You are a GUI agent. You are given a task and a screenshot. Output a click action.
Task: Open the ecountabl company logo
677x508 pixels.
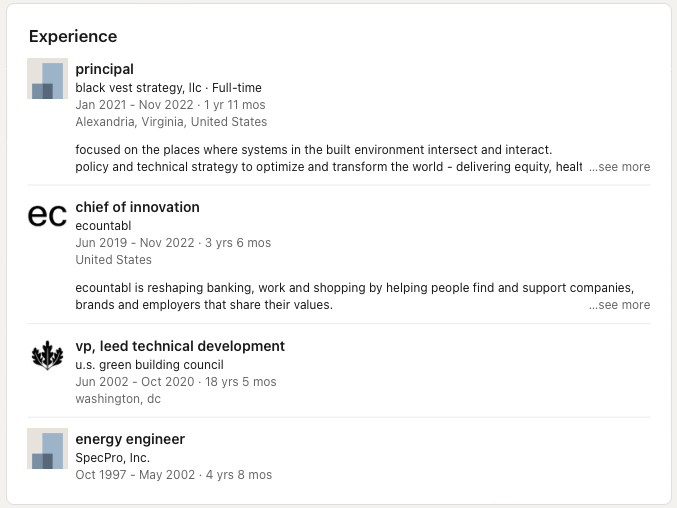click(47, 216)
